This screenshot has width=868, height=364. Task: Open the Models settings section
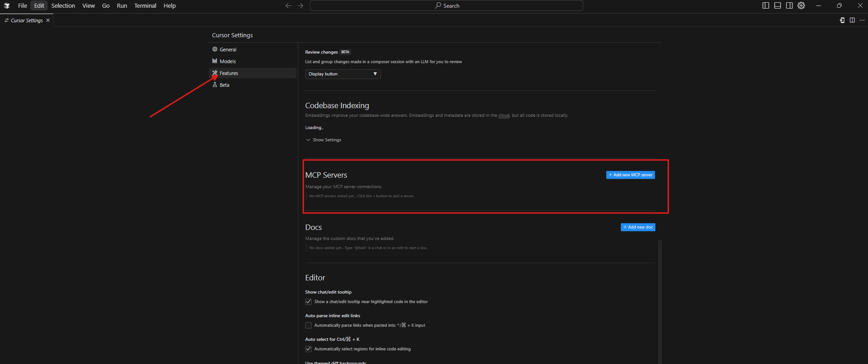pyautogui.click(x=253, y=61)
